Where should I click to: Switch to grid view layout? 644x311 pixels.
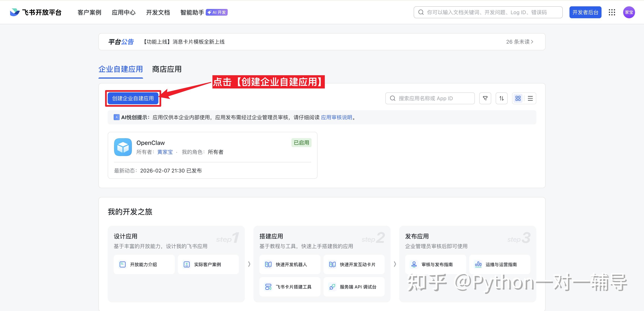(518, 98)
